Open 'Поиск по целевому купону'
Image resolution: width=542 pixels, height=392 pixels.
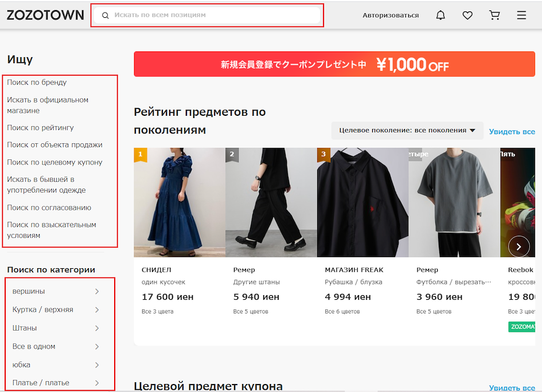[54, 162]
